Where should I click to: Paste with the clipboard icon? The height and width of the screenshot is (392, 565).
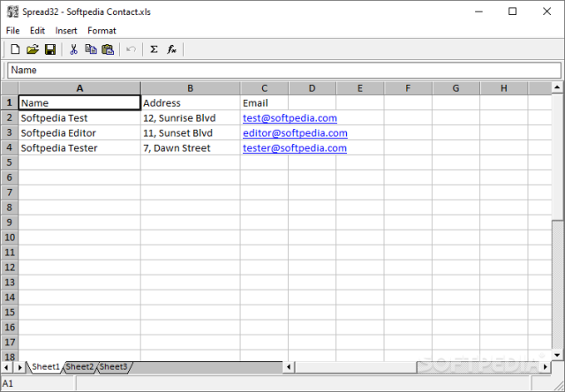108,49
